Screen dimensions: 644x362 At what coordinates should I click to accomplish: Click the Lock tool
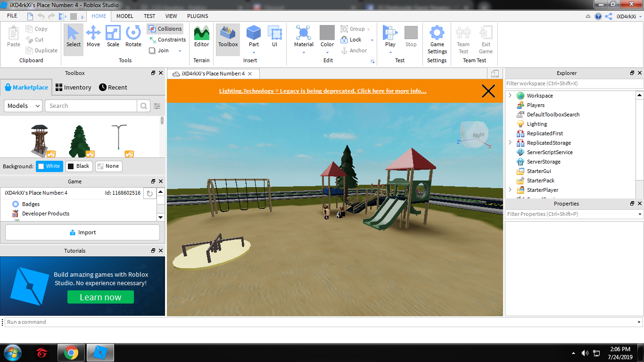(x=351, y=40)
